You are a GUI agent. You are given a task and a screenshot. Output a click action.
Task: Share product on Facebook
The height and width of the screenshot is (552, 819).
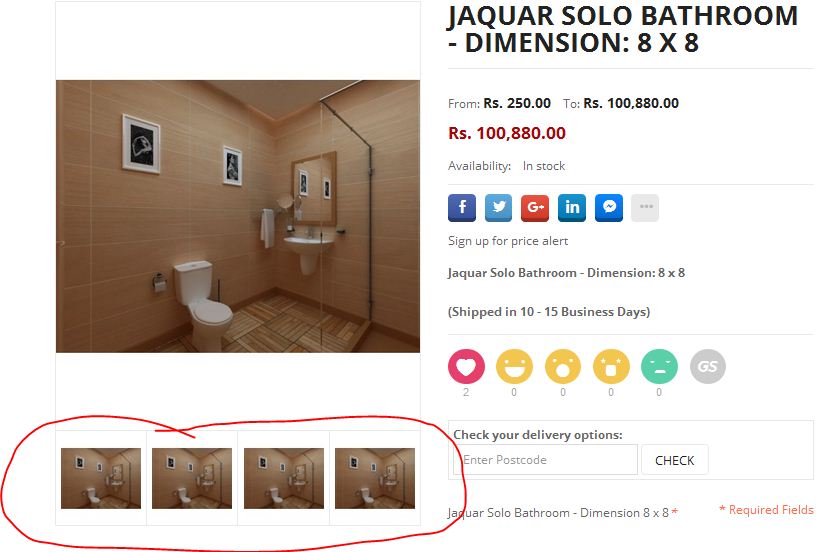[x=462, y=208]
